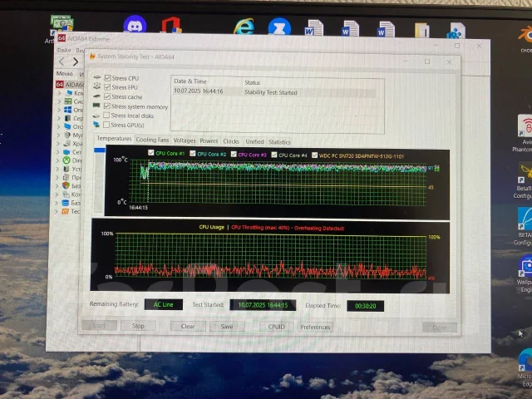The image size is (532, 399).
Task: Click the Save button
Action: click(227, 327)
